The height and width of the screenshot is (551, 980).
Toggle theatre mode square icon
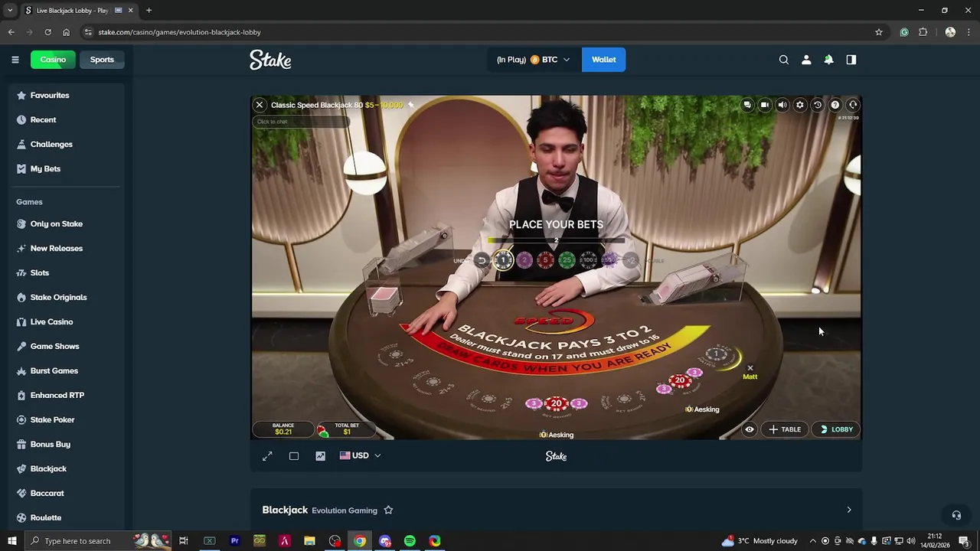coord(294,456)
